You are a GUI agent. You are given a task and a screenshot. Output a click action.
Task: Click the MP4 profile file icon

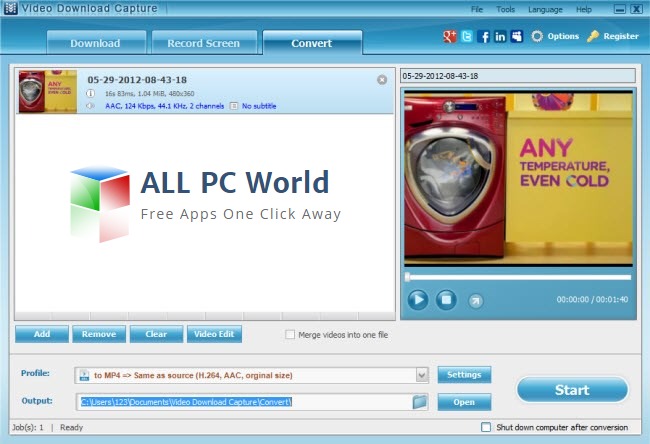tap(84, 375)
